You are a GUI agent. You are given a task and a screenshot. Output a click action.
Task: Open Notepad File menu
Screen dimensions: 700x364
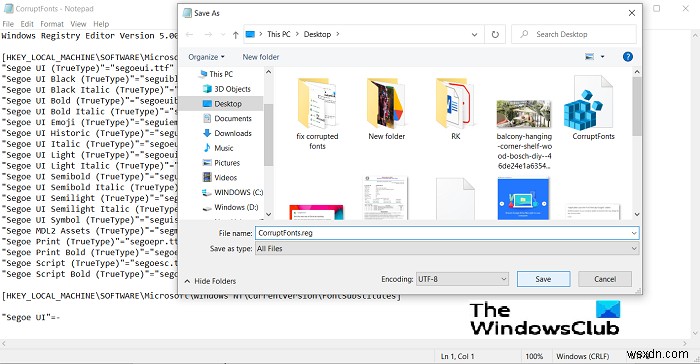8,24
